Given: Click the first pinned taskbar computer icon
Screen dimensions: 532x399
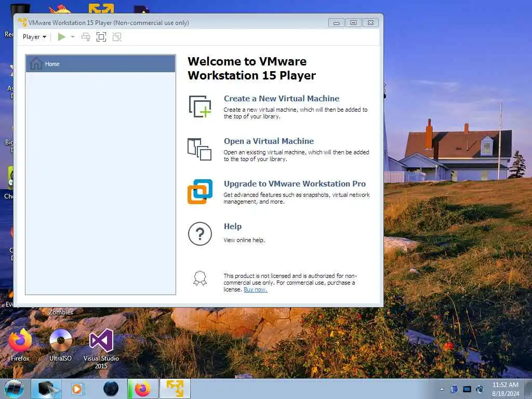Looking at the screenshot, I should point(46,389).
